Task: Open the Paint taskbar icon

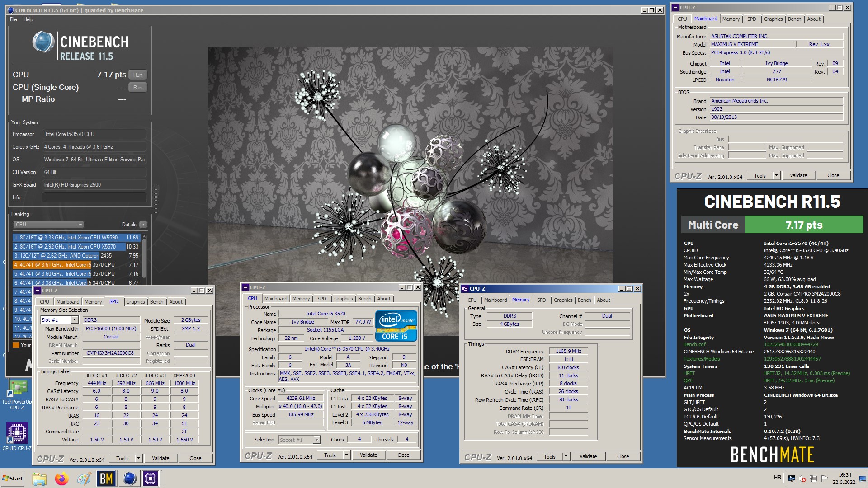Action: pyautogui.click(x=84, y=479)
